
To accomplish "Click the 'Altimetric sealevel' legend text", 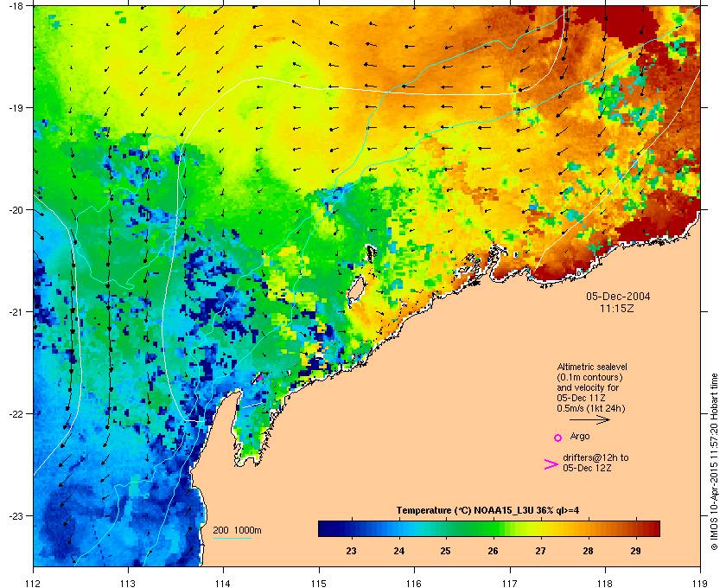I will coord(592,367).
